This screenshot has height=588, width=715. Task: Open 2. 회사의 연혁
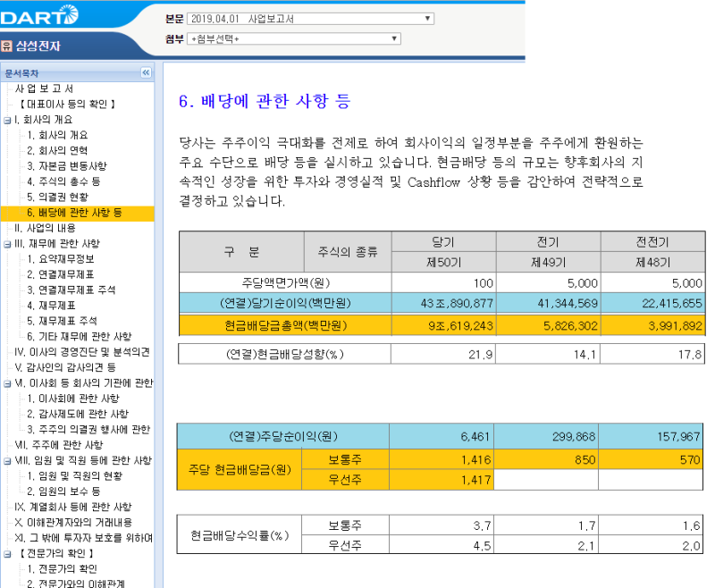click(x=57, y=150)
